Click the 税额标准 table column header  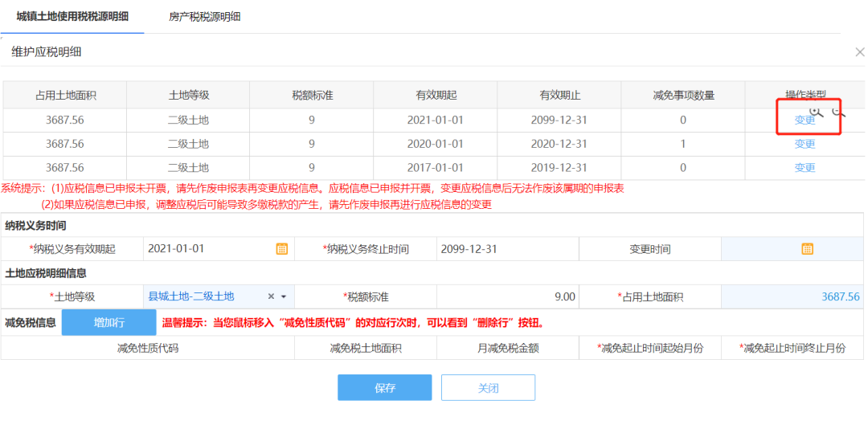tap(312, 95)
